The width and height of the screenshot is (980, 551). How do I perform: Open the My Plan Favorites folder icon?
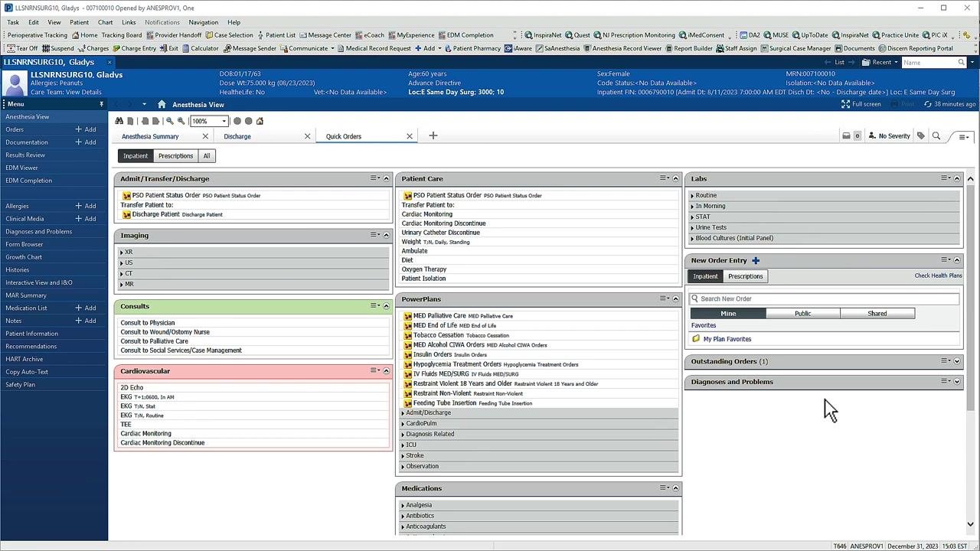tap(696, 339)
